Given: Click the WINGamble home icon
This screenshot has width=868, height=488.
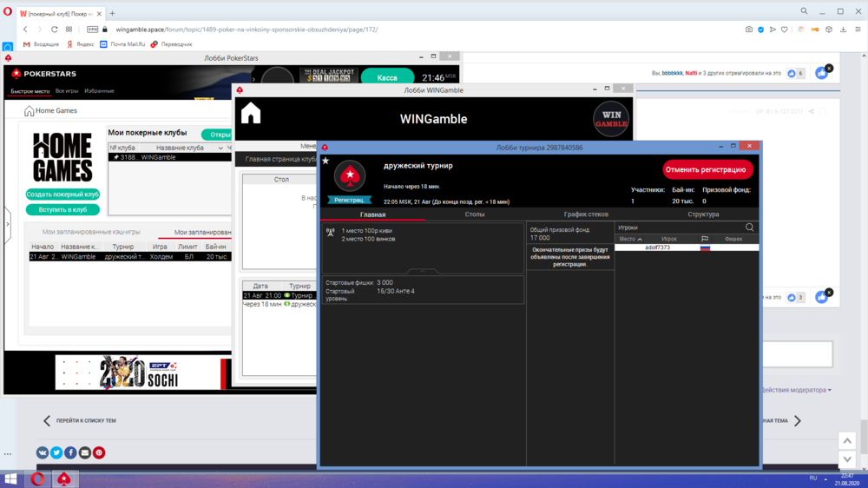Looking at the screenshot, I should 251,114.
